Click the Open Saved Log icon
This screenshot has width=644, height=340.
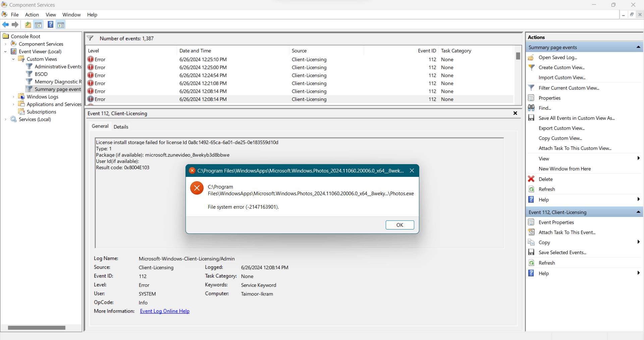531,58
